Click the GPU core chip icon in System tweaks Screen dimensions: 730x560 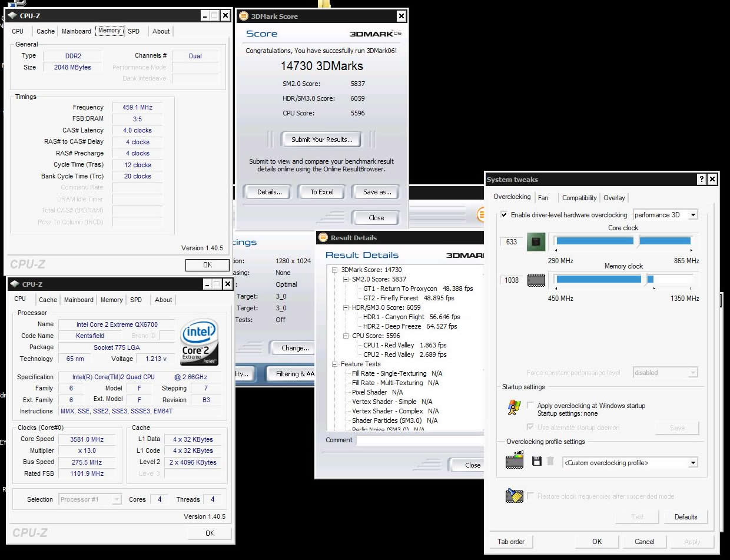click(x=536, y=242)
